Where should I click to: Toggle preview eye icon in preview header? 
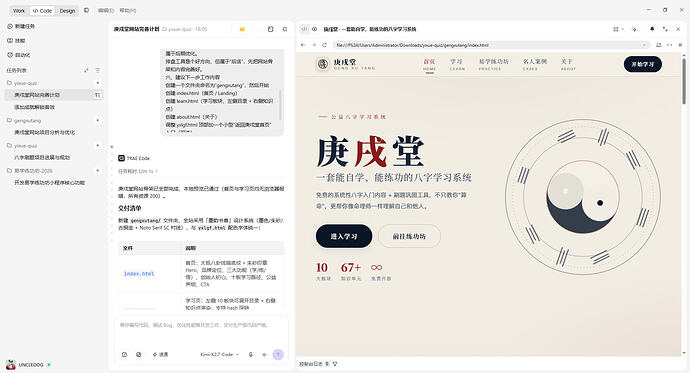pyautogui.click(x=315, y=29)
